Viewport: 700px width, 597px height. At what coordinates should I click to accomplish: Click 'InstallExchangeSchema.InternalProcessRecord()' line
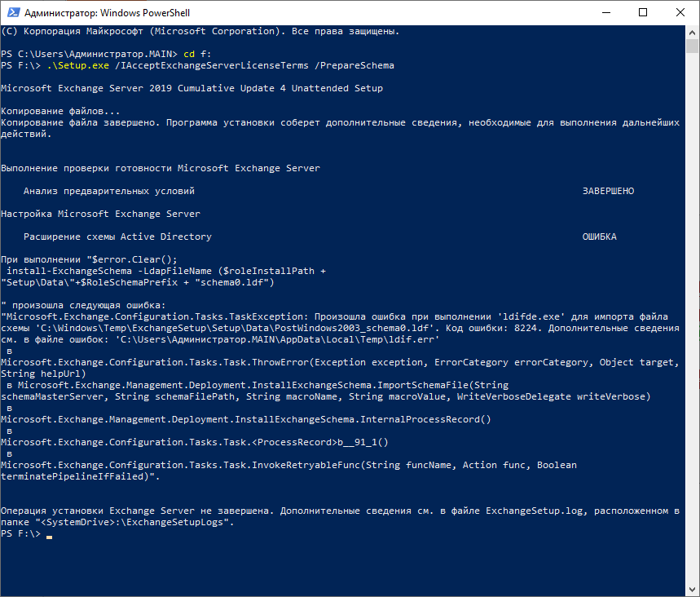click(x=246, y=419)
